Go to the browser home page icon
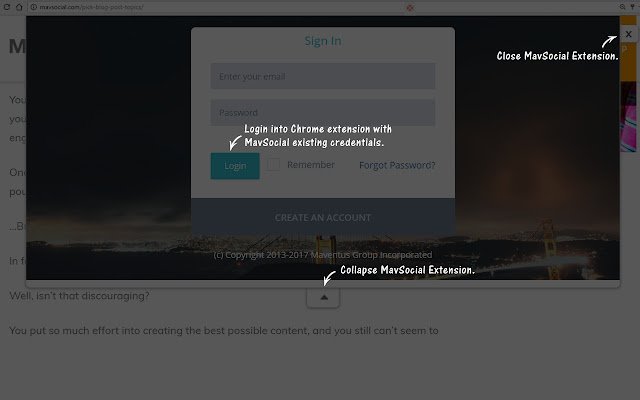 click(19, 7)
